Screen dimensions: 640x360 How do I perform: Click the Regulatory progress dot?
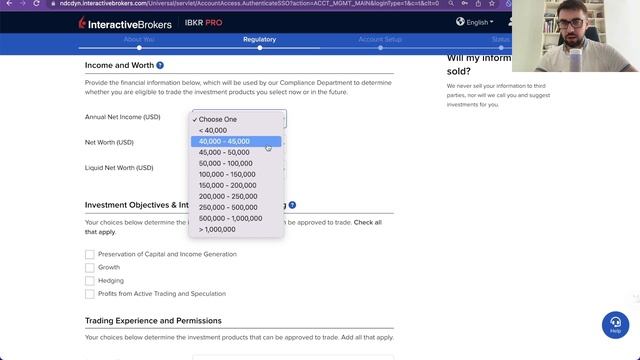coord(260,48)
